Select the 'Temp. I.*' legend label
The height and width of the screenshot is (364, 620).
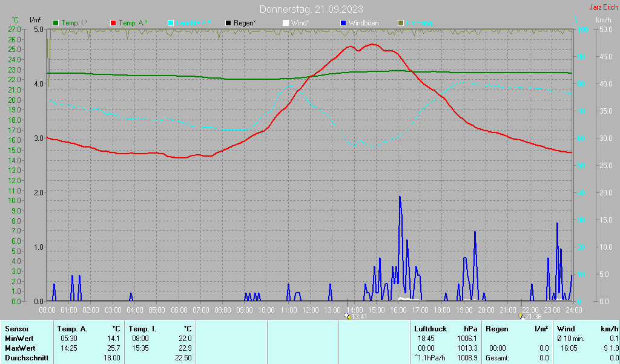(74, 24)
